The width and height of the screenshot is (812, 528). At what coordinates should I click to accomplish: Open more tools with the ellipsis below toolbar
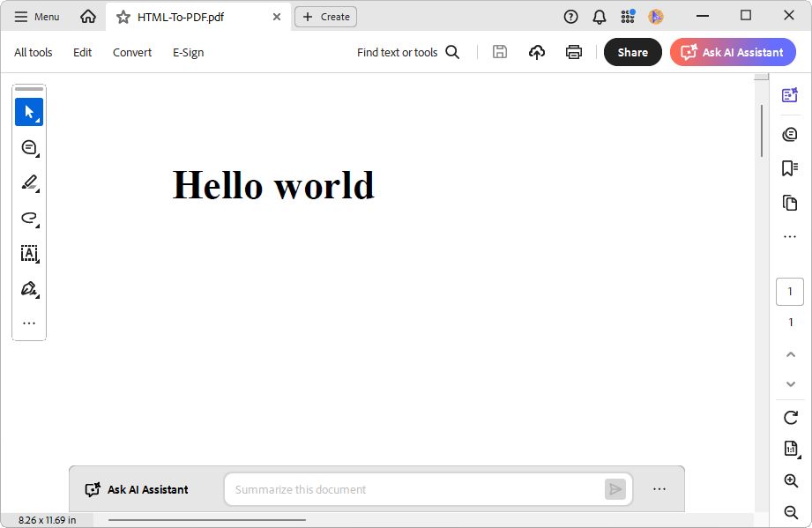click(x=28, y=323)
